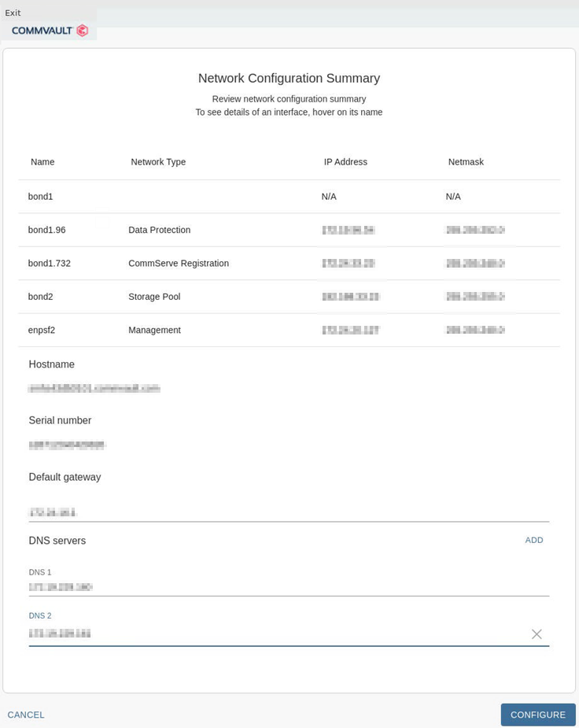Viewport: 579px width, 728px height.
Task: Select the DNS 1 input field
Action: [236, 586]
